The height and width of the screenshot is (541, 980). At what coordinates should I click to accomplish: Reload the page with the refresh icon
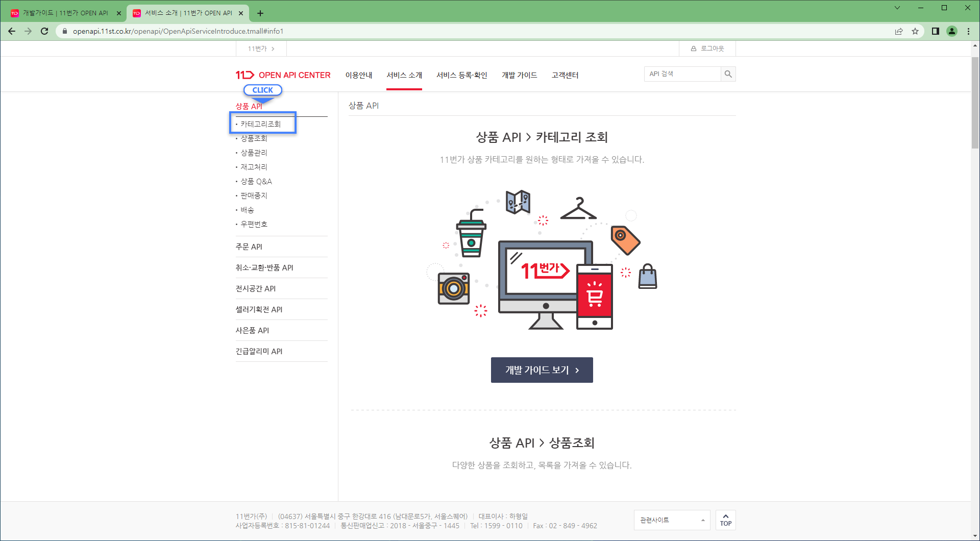(x=44, y=31)
